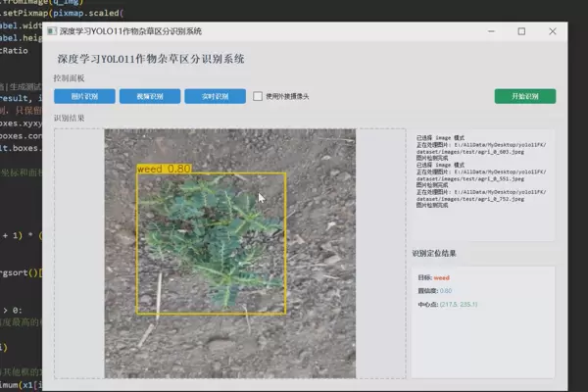Click the 识别定位结果 section header
This screenshot has width=588, height=392.
point(434,254)
